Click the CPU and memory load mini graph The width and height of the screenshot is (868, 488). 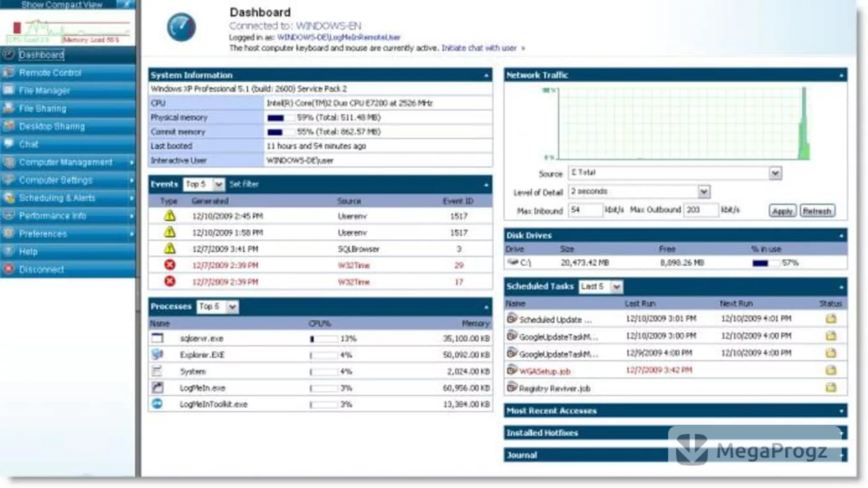69,31
